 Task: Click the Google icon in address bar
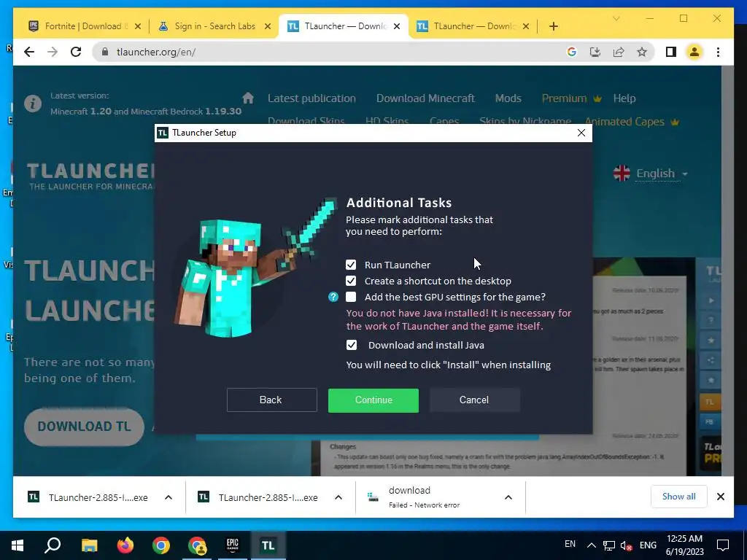(572, 52)
